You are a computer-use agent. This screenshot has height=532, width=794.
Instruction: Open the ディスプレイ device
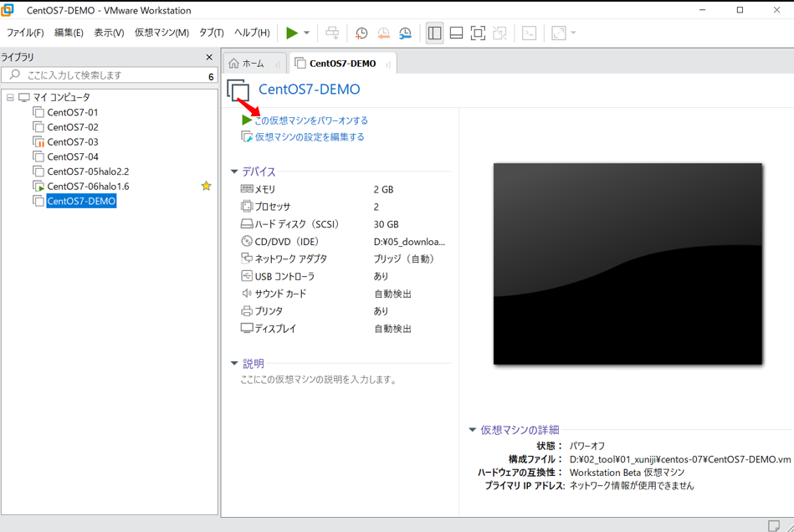269,329
